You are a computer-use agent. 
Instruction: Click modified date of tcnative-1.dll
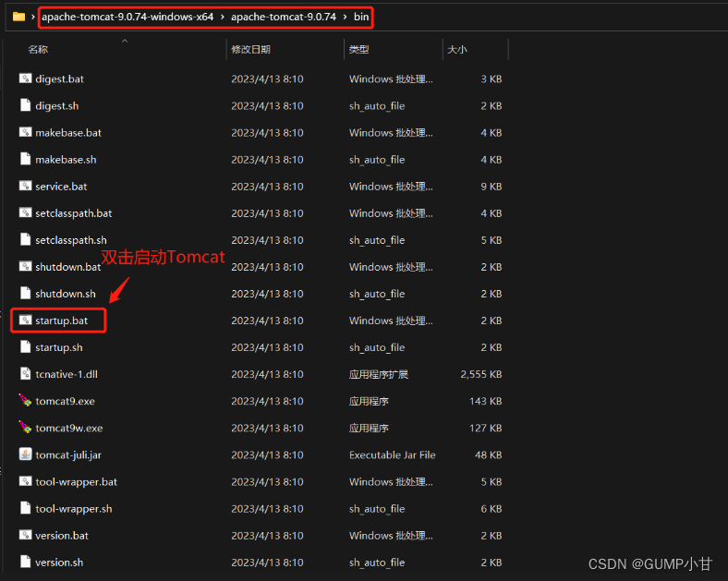(x=267, y=374)
